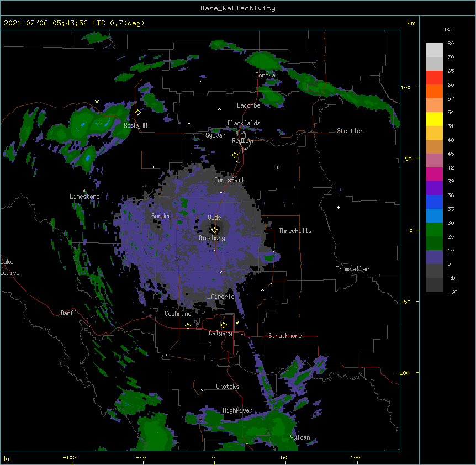This screenshot has width=476, height=465.
Task: Click the RockyMH city label
Action: (135, 125)
